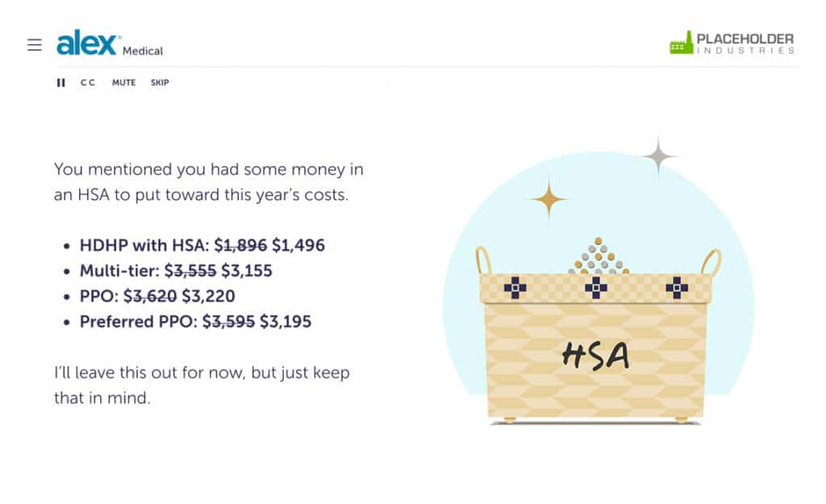Skip to the next section
The height and width of the screenshot is (504, 826).
pos(160,82)
